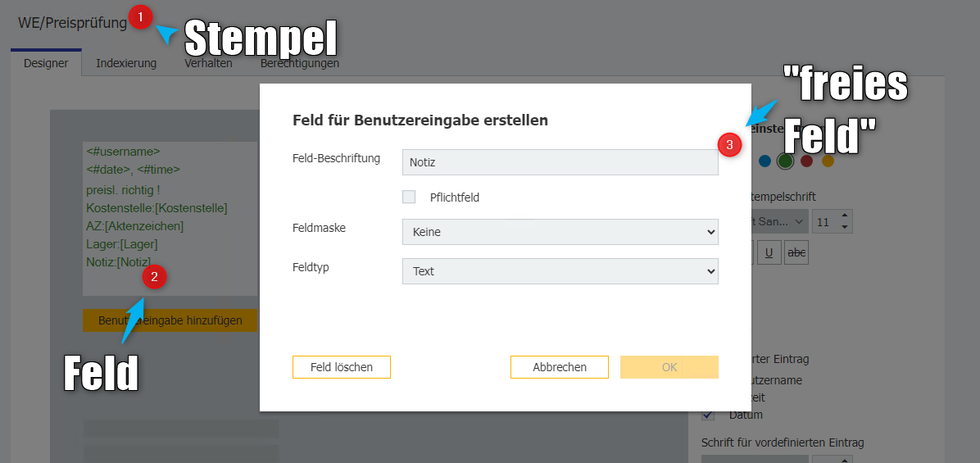The height and width of the screenshot is (463, 980).
Task: Increase the stamp font size stepper
Action: click(x=846, y=216)
